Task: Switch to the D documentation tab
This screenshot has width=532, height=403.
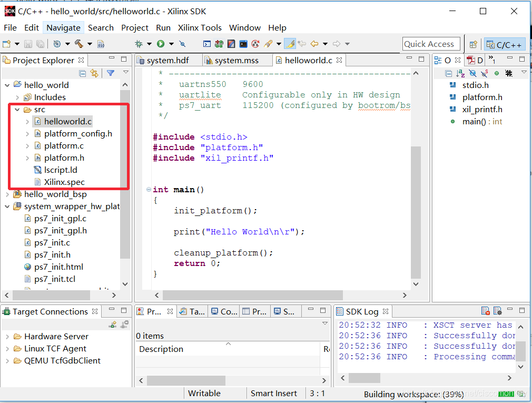Action: [475, 61]
